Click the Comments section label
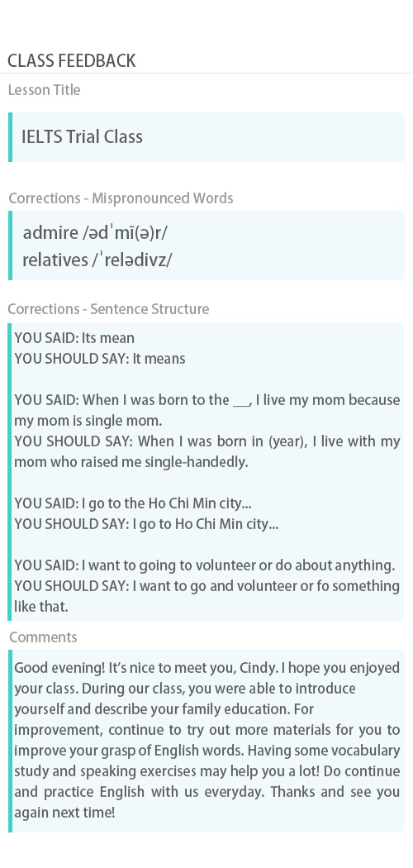The height and width of the screenshot is (868, 413). (43, 637)
